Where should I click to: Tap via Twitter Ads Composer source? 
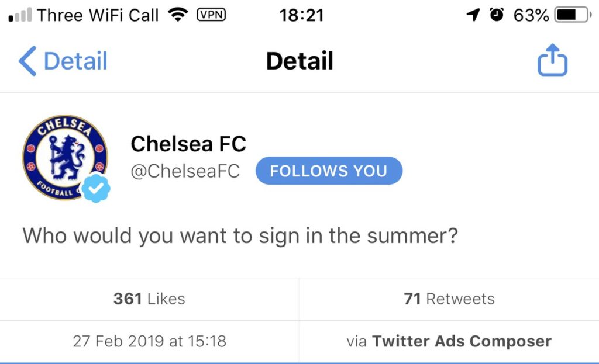(449, 341)
